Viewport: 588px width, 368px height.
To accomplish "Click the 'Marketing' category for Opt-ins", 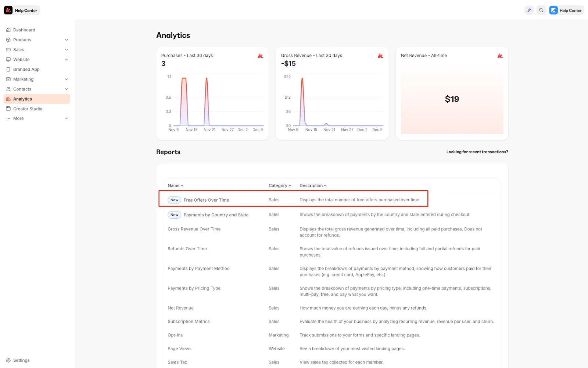I will coord(279,335).
